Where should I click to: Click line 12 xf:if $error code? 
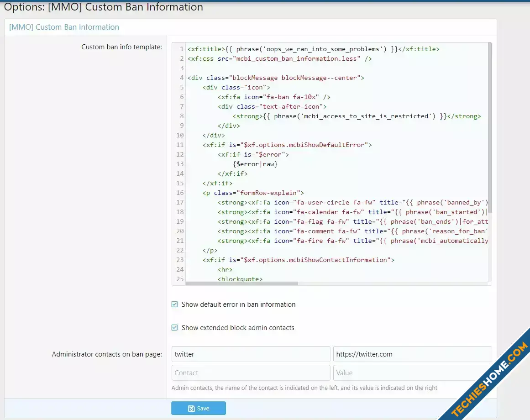click(253, 154)
